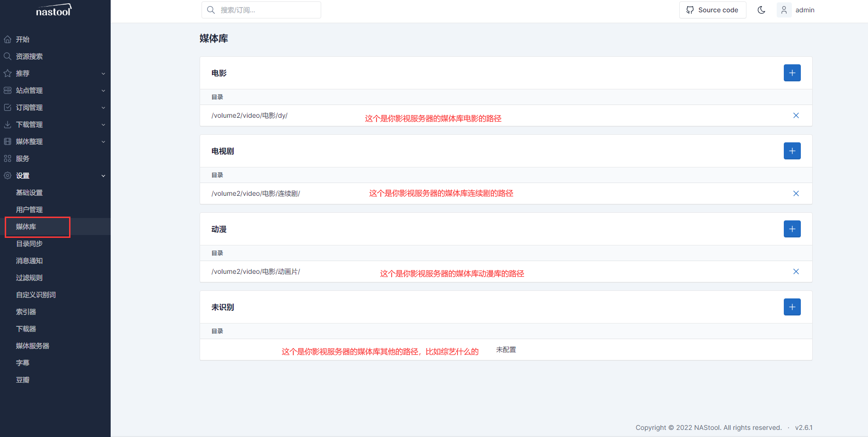Image resolution: width=868 pixels, height=437 pixels.
Task: Click the plus icon for 动漫
Action: coord(792,229)
